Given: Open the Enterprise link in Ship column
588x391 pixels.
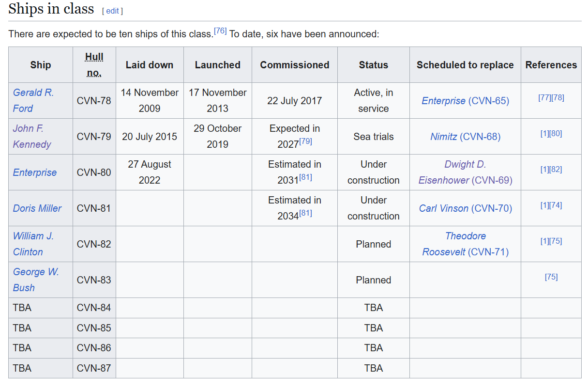Looking at the screenshot, I should click(x=35, y=172).
